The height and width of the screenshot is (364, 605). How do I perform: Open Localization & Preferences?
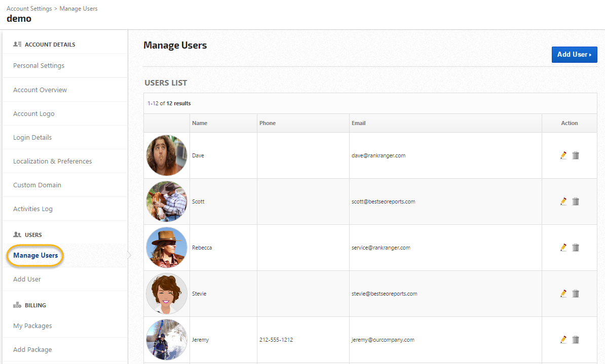point(53,161)
